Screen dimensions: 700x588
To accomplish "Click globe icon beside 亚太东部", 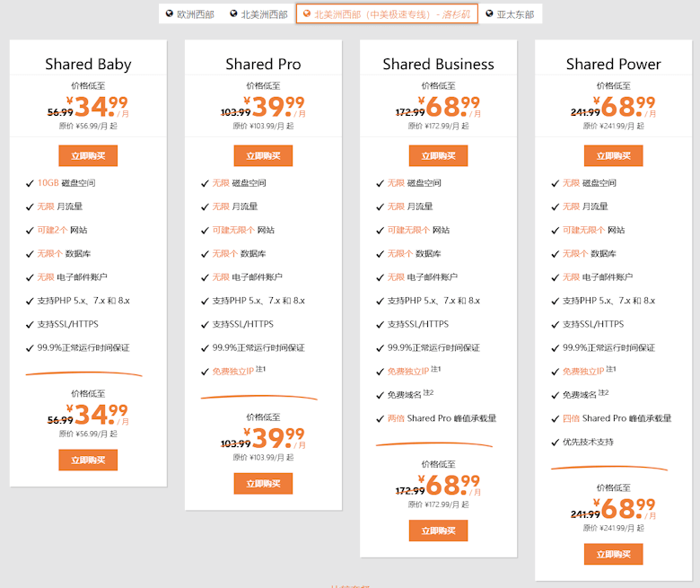I will (489, 13).
